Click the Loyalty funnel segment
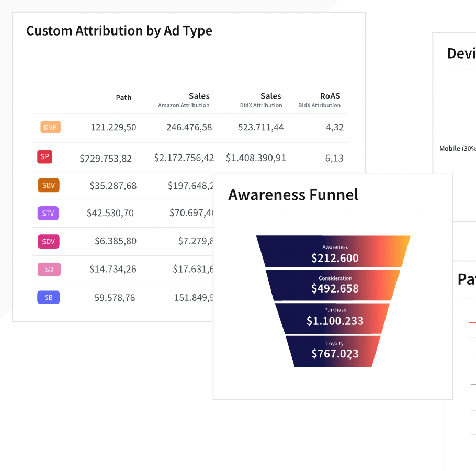 tap(335, 350)
